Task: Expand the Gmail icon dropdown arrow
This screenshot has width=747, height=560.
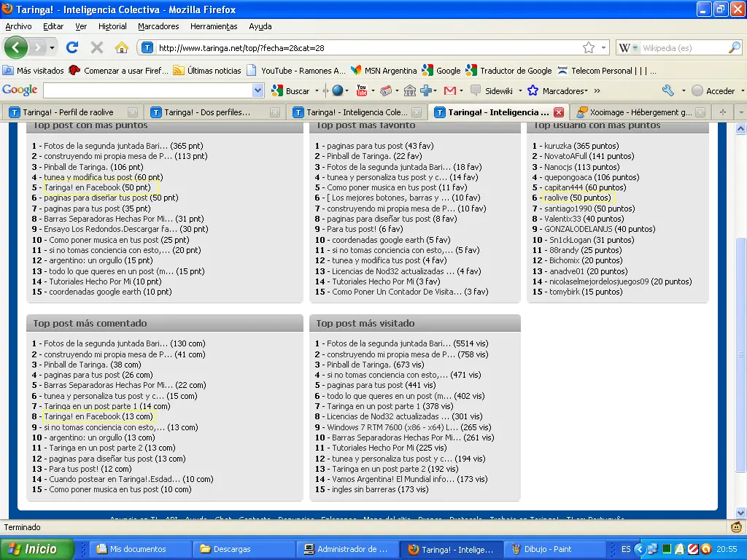Action: point(461,90)
